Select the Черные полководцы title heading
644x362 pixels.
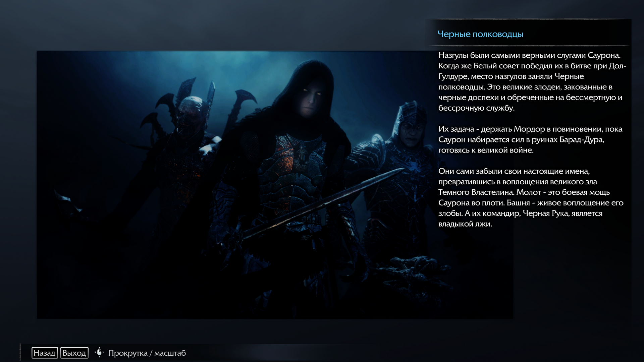click(480, 34)
